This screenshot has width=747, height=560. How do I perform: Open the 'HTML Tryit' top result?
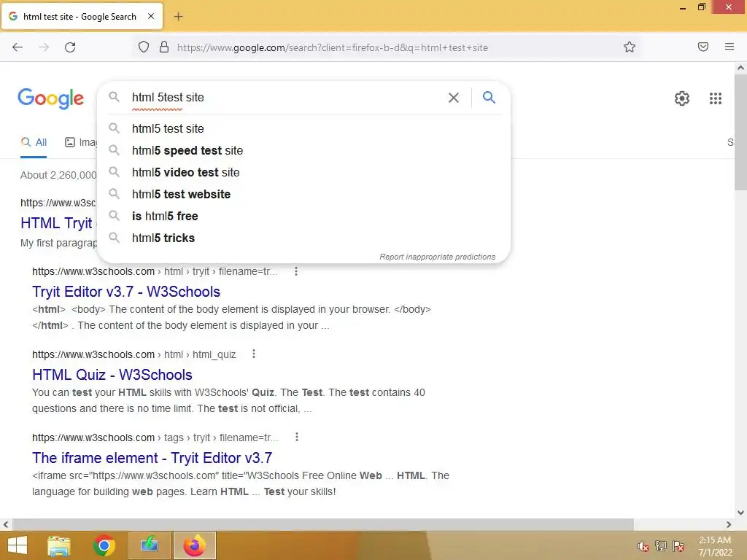[x=56, y=223]
